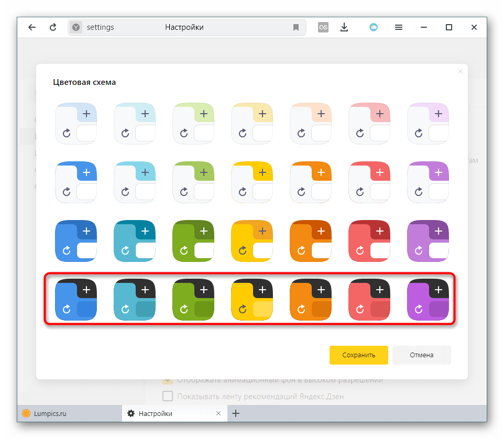This screenshot has width=504, height=439.
Task: Open the browser hamburger menu
Action: [x=399, y=27]
